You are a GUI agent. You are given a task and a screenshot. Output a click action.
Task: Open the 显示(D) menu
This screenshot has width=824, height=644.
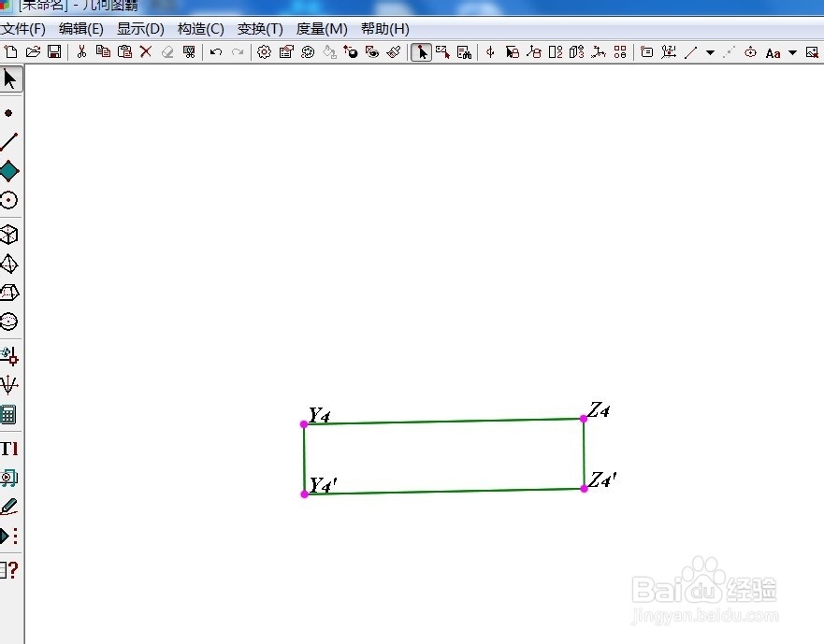pyautogui.click(x=140, y=29)
